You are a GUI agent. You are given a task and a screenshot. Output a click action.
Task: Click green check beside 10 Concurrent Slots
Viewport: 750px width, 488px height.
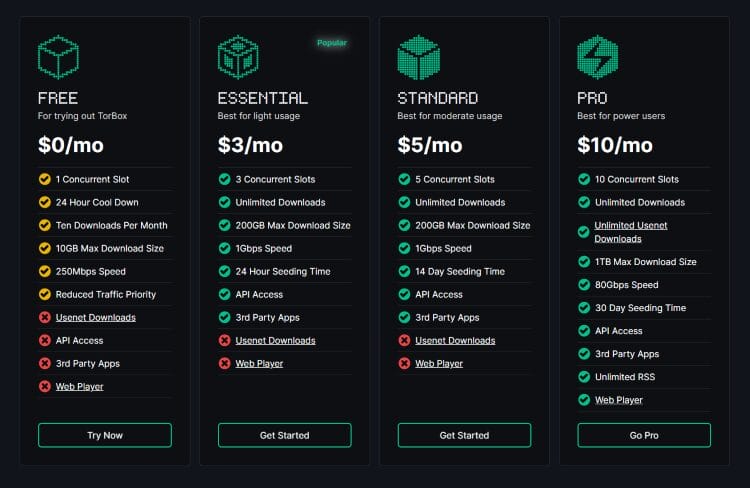584,179
